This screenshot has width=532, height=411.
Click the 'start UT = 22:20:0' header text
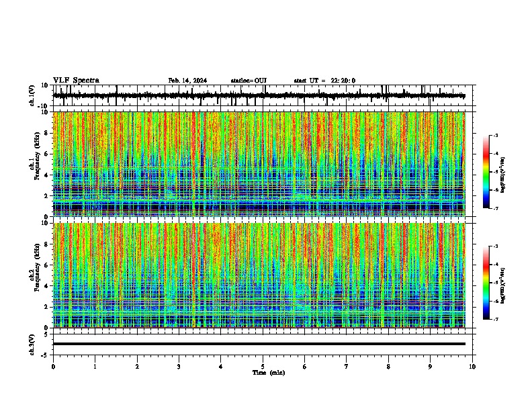coord(324,81)
